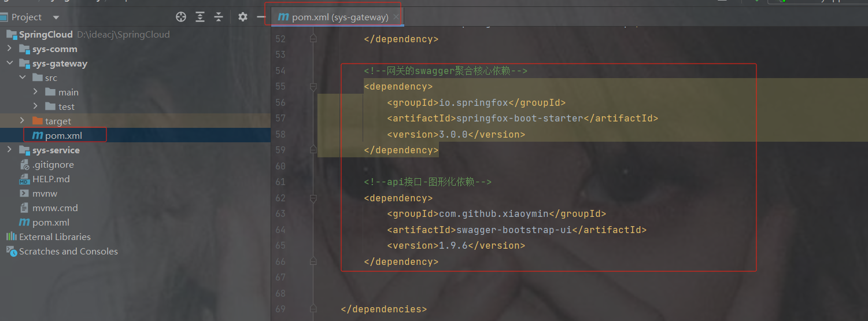Screen dimensions: 868x321
Task: Expand the test folder
Action: (x=35, y=106)
